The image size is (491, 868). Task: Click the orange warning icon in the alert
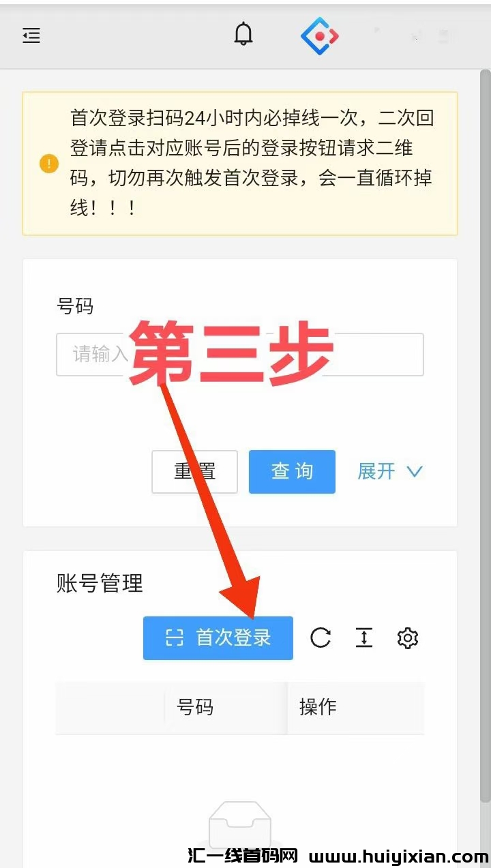pos(49,164)
